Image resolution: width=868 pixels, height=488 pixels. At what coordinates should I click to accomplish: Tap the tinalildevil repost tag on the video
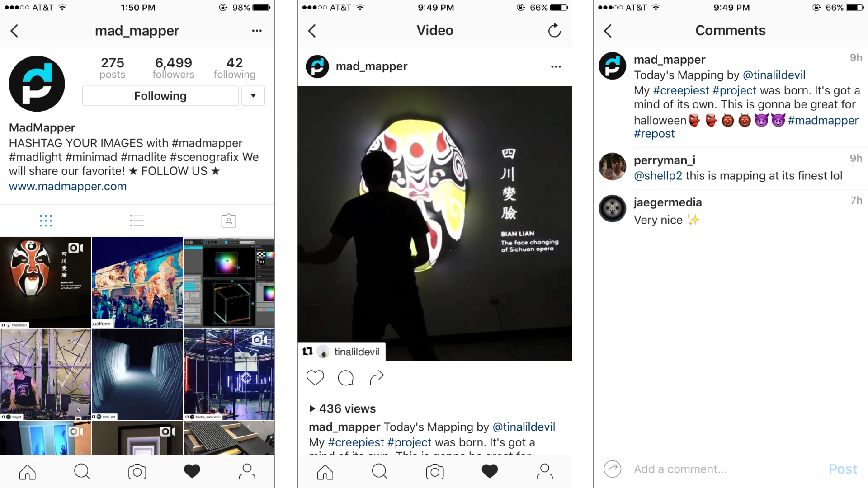(x=342, y=352)
